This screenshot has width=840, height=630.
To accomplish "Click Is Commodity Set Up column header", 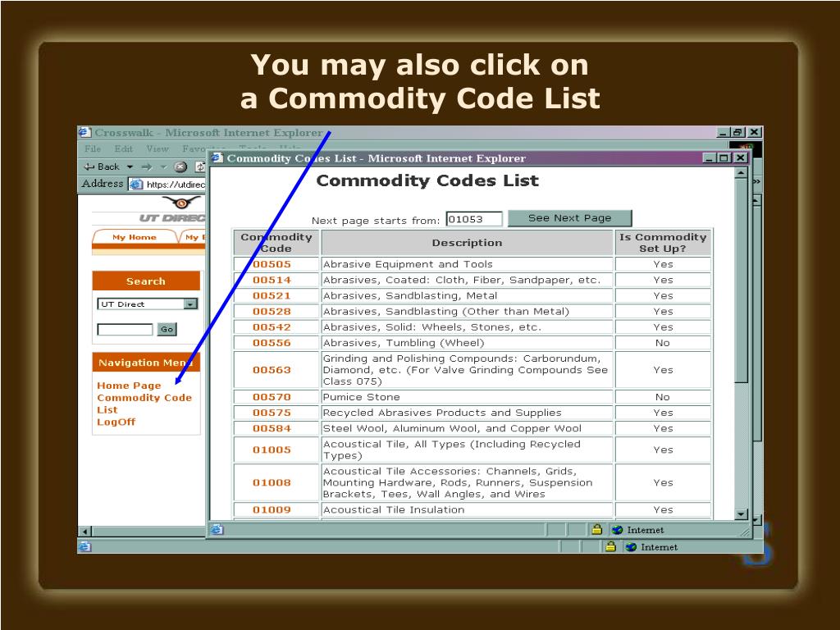I will pyautogui.click(x=663, y=243).
